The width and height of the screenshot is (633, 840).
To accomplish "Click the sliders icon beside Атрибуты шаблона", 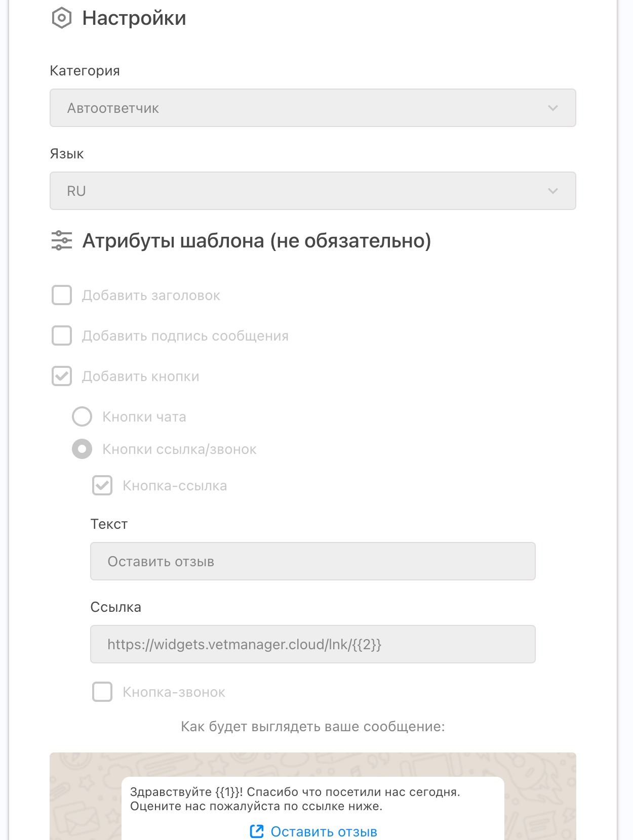I will 61,240.
